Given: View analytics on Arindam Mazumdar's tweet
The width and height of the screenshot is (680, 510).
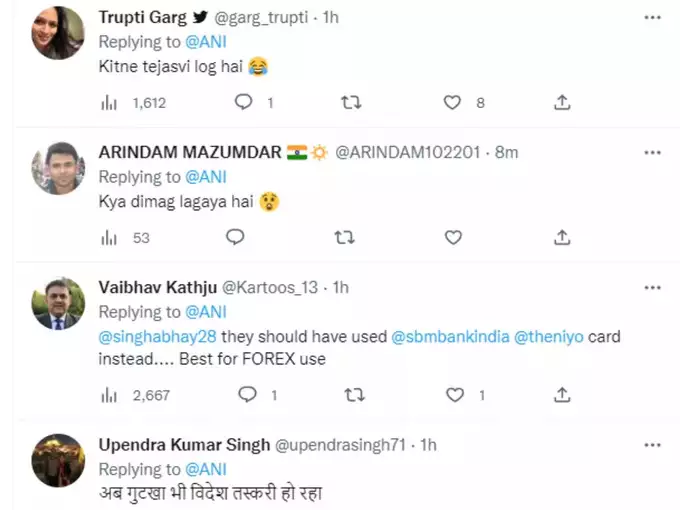Looking at the screenshot, I should (x=109, y=238).
